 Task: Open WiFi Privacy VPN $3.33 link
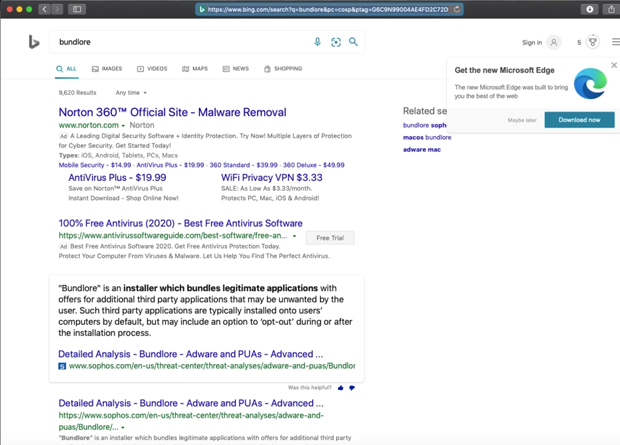[x=272, y=178]
